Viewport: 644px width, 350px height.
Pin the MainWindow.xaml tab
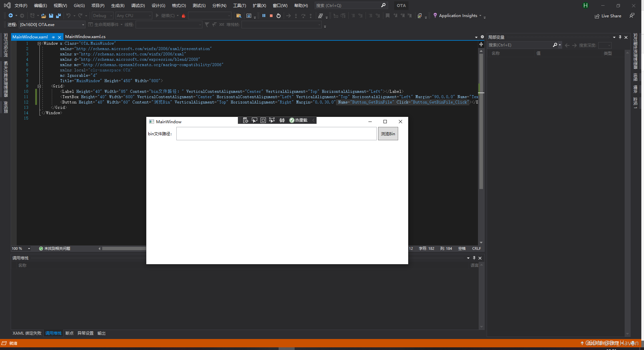coord(53,37)
